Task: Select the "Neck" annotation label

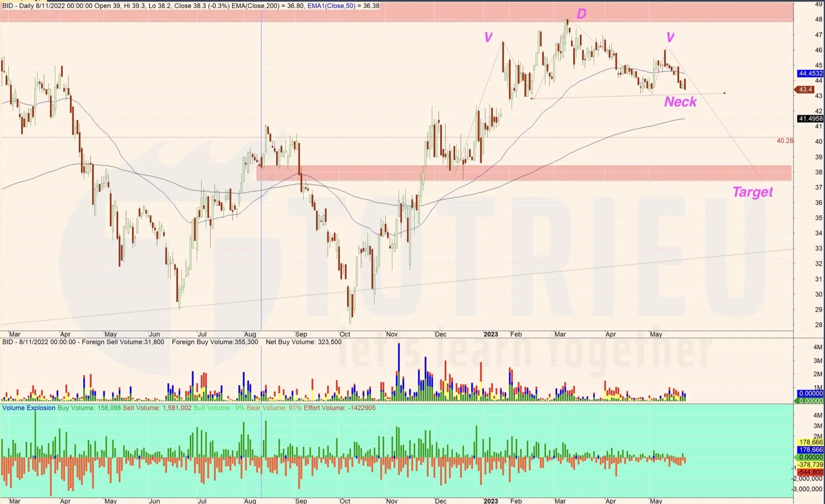Action: [x=680, y=102]
